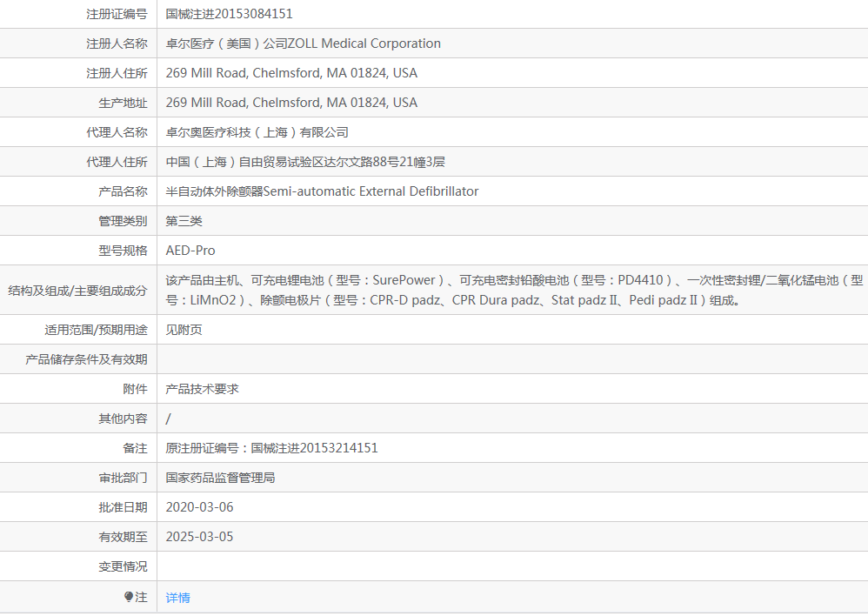This screenshot has height=616, width=868.
Task: Click the 审批部门 label
Action: [123, 478]
